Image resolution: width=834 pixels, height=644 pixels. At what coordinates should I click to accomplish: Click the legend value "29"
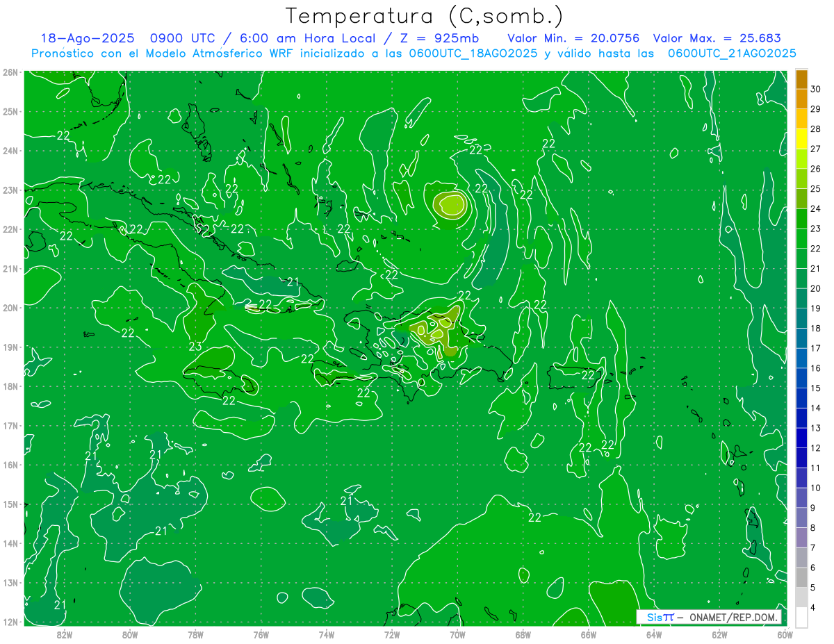click(816, 109)
